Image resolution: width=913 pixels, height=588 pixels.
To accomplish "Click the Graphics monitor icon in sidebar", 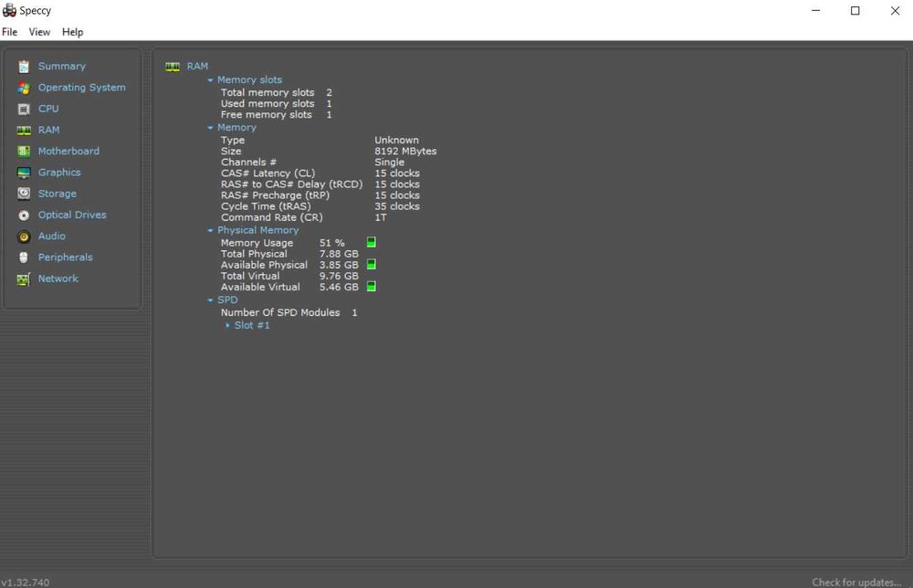I will pos(24,173).
